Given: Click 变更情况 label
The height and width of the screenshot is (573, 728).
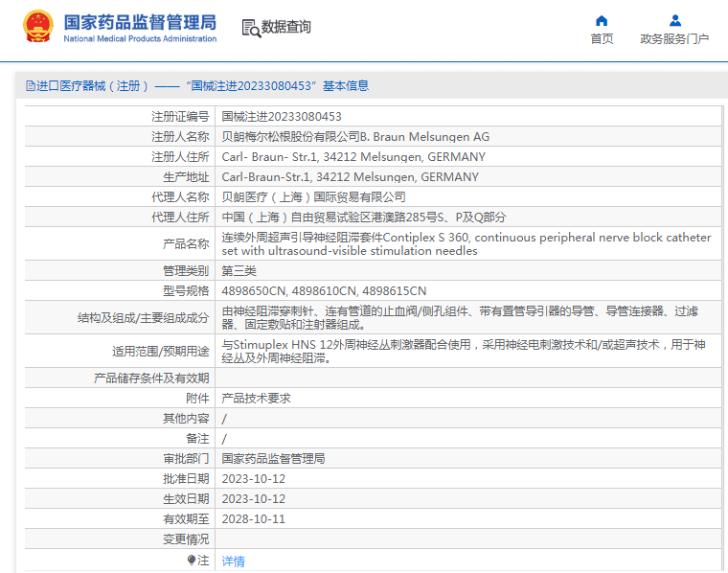Looking at the screenshot, I should point(186,539).
